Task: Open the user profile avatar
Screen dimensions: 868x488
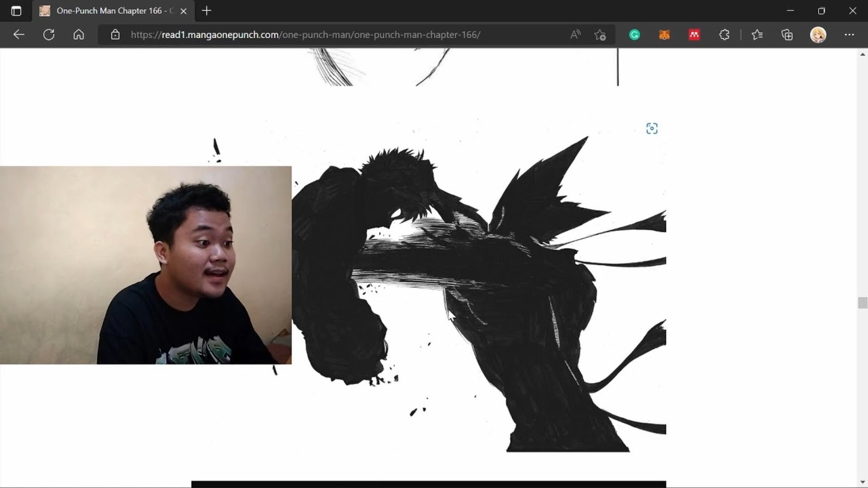Action: point(818,35)
